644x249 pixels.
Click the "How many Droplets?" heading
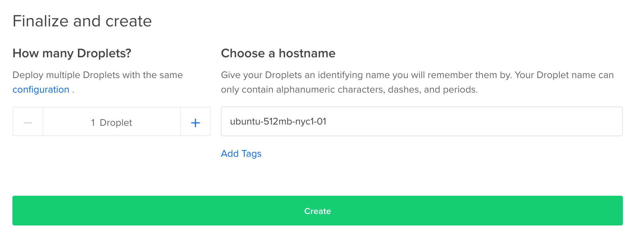coord(72,53)
